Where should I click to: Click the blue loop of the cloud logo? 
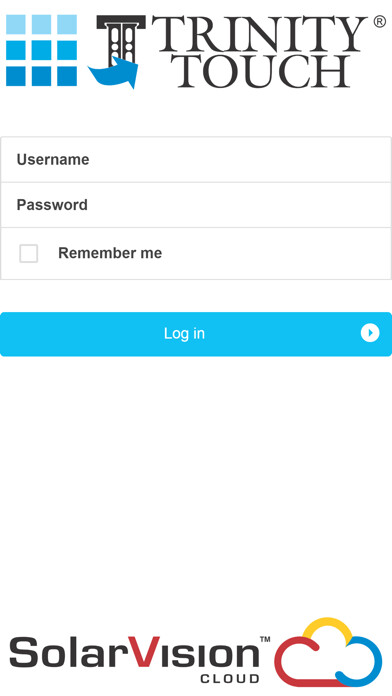tap(358, 663)
